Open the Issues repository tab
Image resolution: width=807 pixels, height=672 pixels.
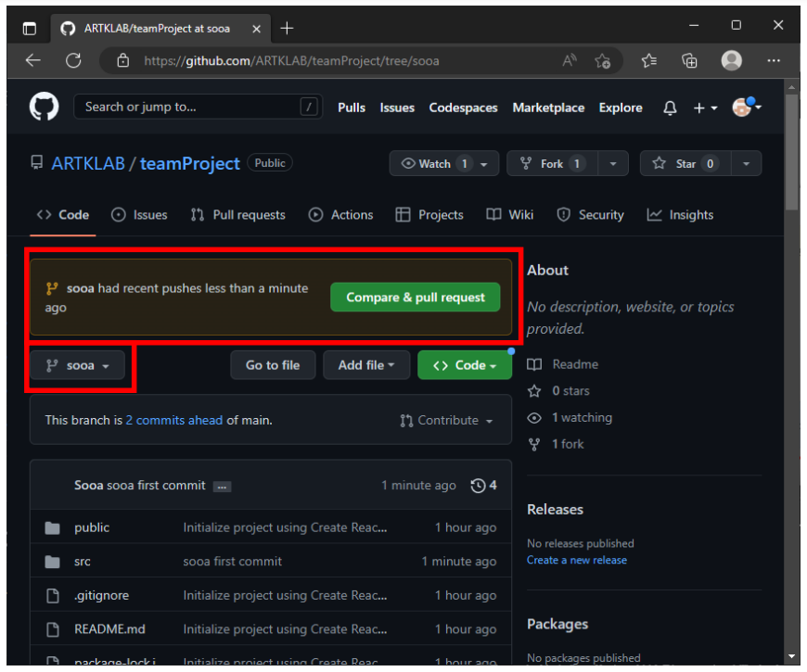point(139,215)
